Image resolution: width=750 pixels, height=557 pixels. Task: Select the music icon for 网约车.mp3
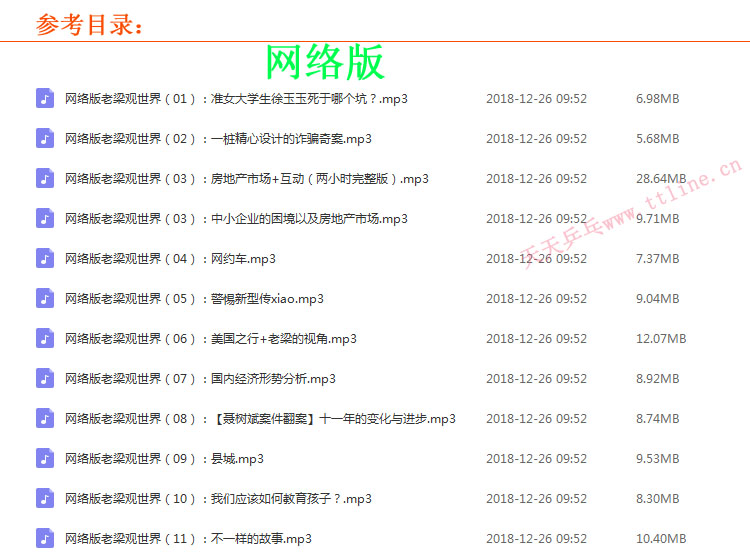pyautogui.click(x=45, y=258)
